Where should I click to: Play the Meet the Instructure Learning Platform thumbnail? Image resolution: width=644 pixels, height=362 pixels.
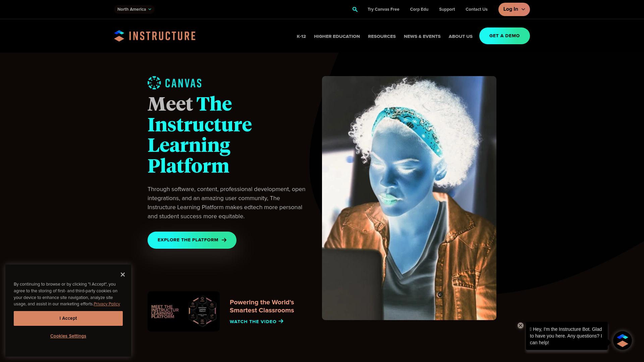point(183,311)
